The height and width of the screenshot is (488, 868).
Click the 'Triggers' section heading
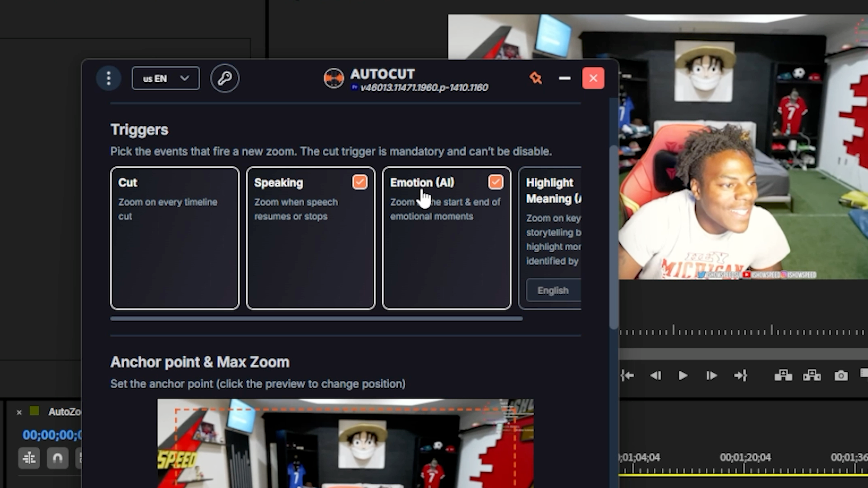139,130
